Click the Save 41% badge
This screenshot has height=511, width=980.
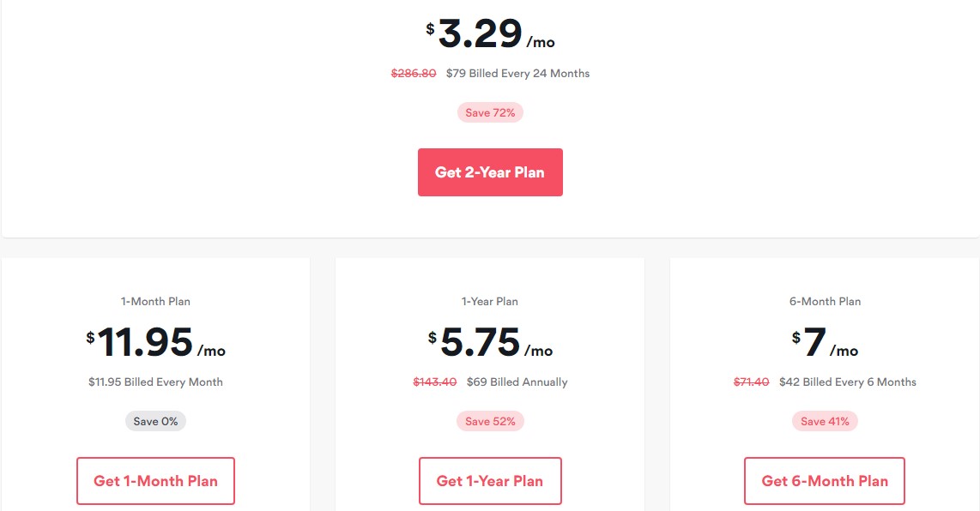825,421
